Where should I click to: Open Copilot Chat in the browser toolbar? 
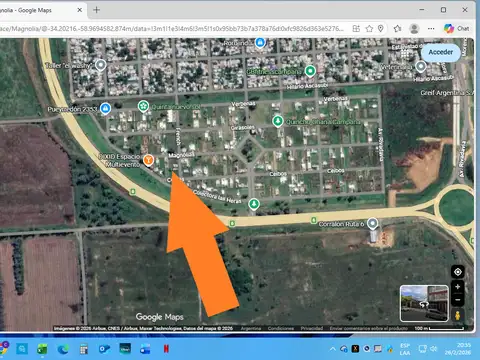[x=457, y=29]
